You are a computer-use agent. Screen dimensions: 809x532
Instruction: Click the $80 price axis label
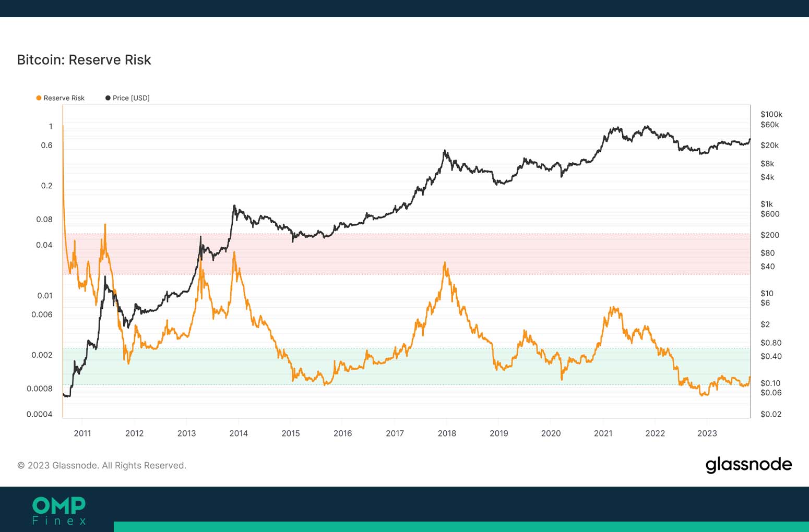point(768,253)
